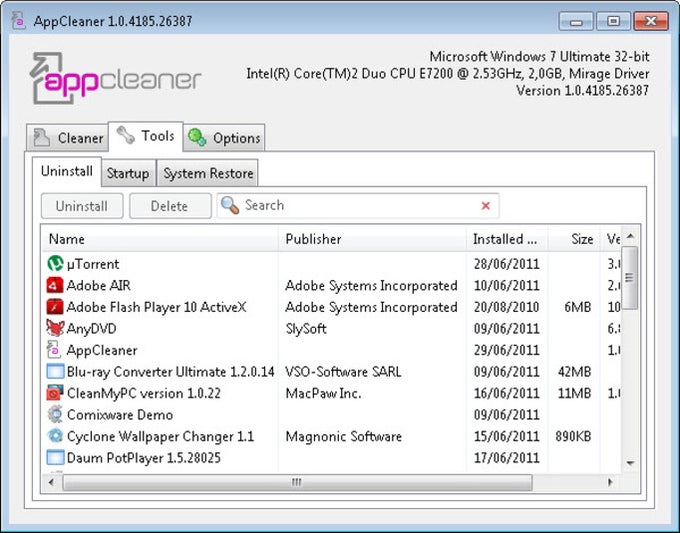Click the MacPaw Inc. publisher cell
The height and width of the screenshot is (533, 680).
click(x=323, y=393)
